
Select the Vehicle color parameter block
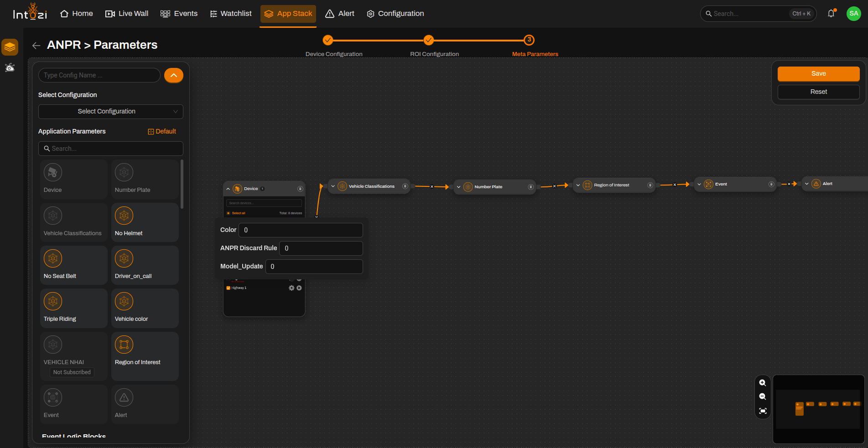pos(145,308)
